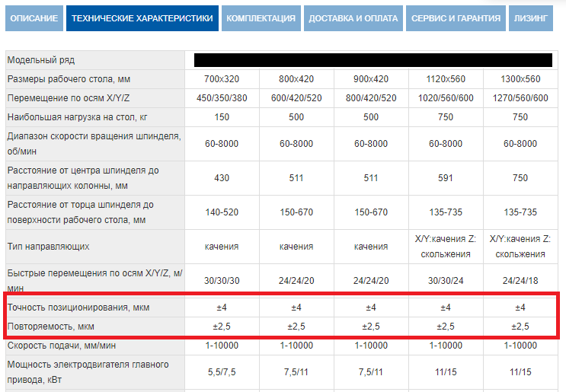Open the ОПИСАНИЕ tab
The image size is (566, 392).
point(34,18)
